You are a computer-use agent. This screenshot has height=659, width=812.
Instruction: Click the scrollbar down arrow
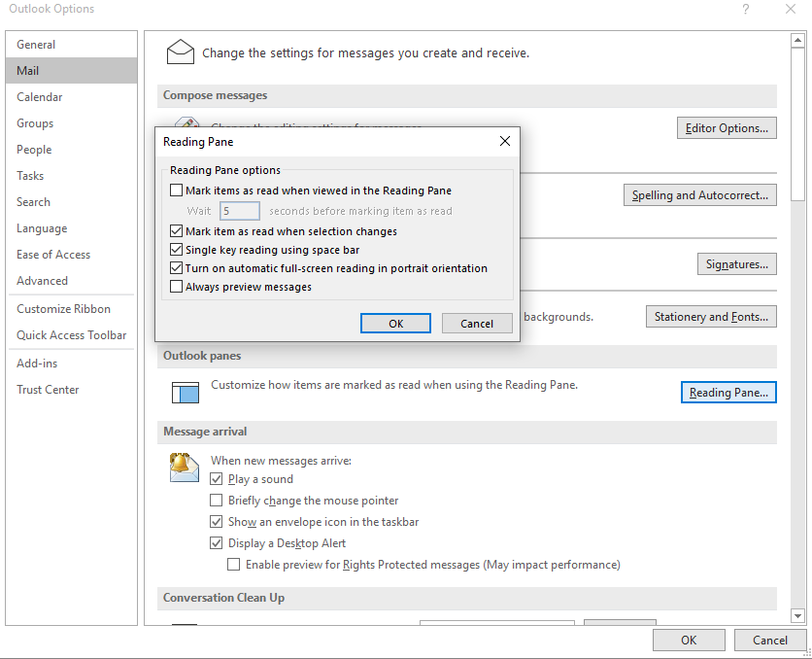point(797,616)
